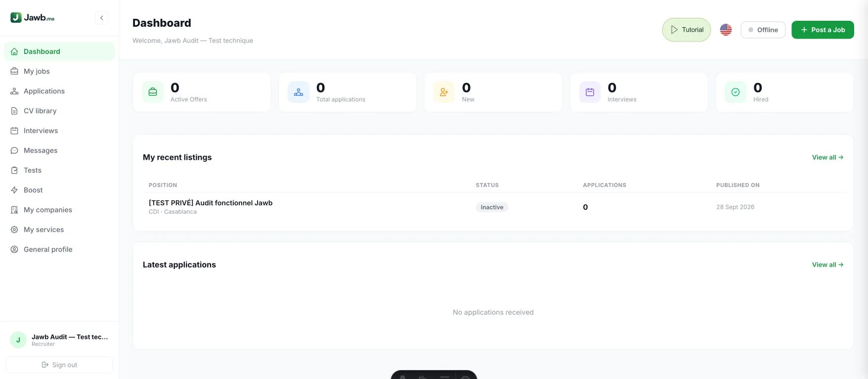Click the yellow user-plus icon on New card

[444, 92]
